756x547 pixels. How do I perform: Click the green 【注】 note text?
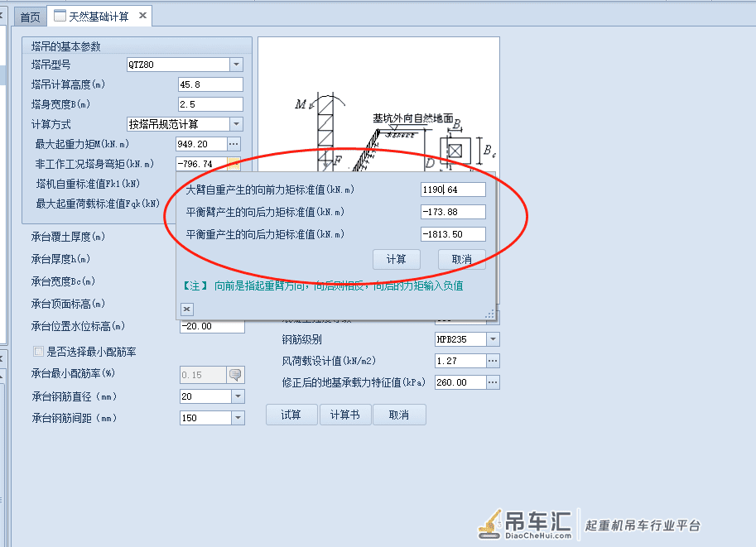tap(323, 285)
